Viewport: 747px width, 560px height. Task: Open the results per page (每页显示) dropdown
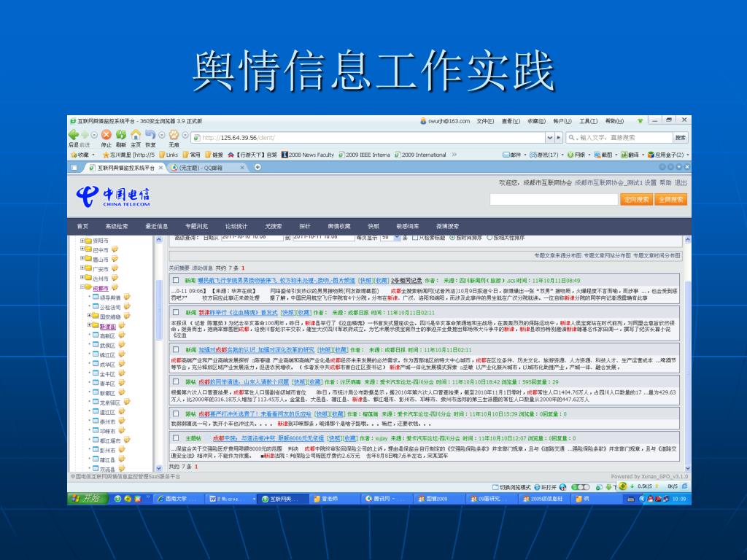(398, 238)
